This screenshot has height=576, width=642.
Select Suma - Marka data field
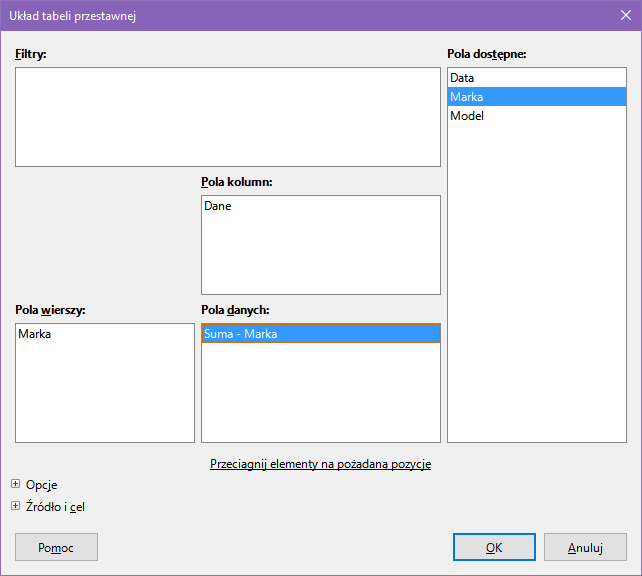tap(241, 334)
